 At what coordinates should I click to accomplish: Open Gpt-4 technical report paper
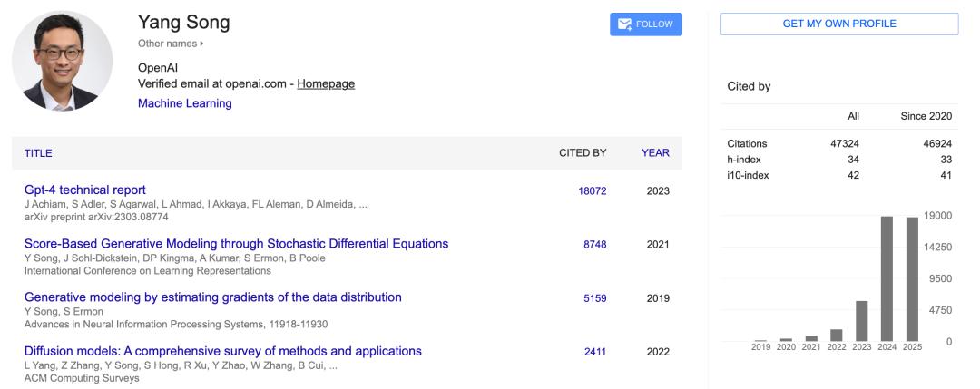click(x=84, y=190)
